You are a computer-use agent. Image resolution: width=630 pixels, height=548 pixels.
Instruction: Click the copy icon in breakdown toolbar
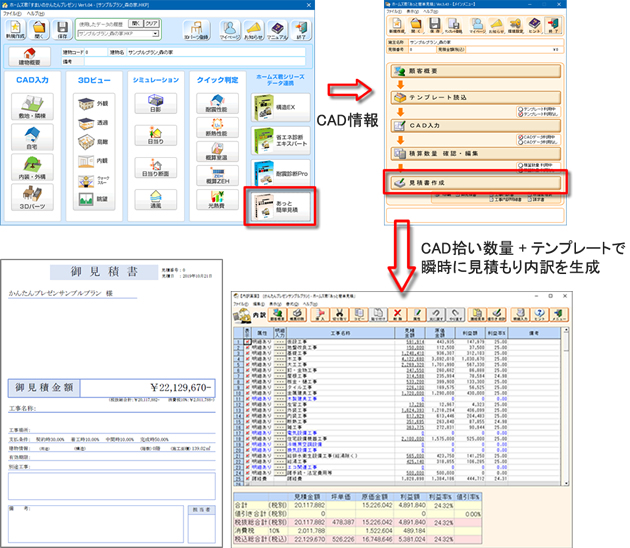pyautogui.click(x=359, y=314)
